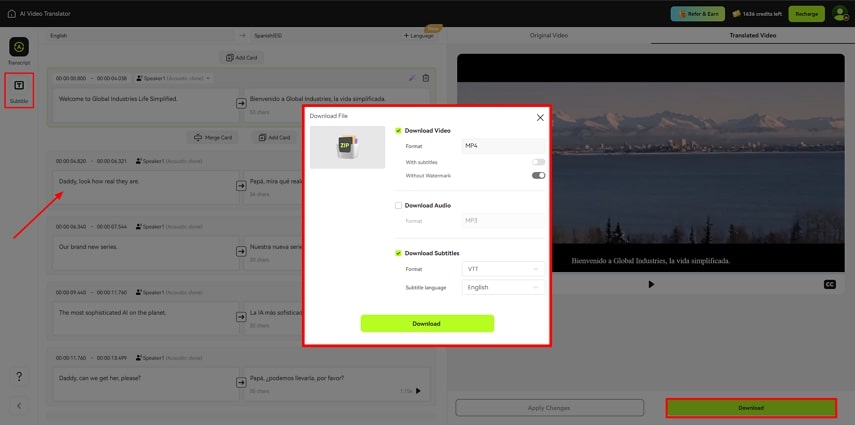
Task: Translate arrow beside 'Daddy, can we get her'
Action: point(241,382)
